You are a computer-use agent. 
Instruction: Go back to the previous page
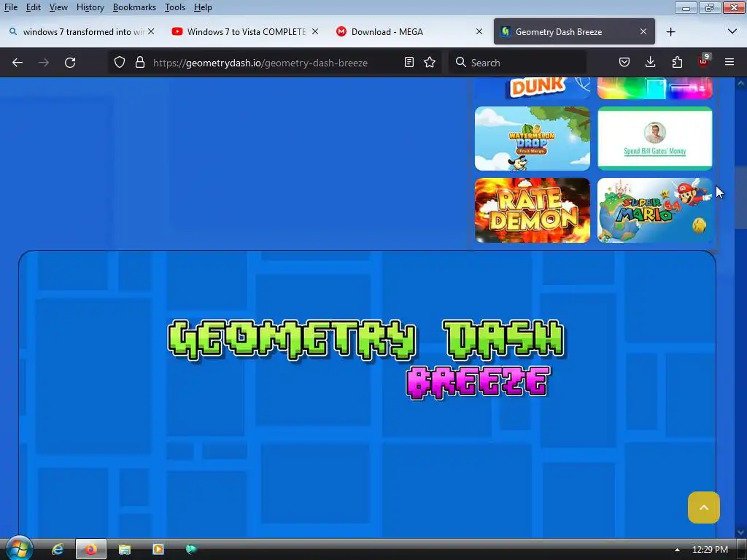[18, 63]
